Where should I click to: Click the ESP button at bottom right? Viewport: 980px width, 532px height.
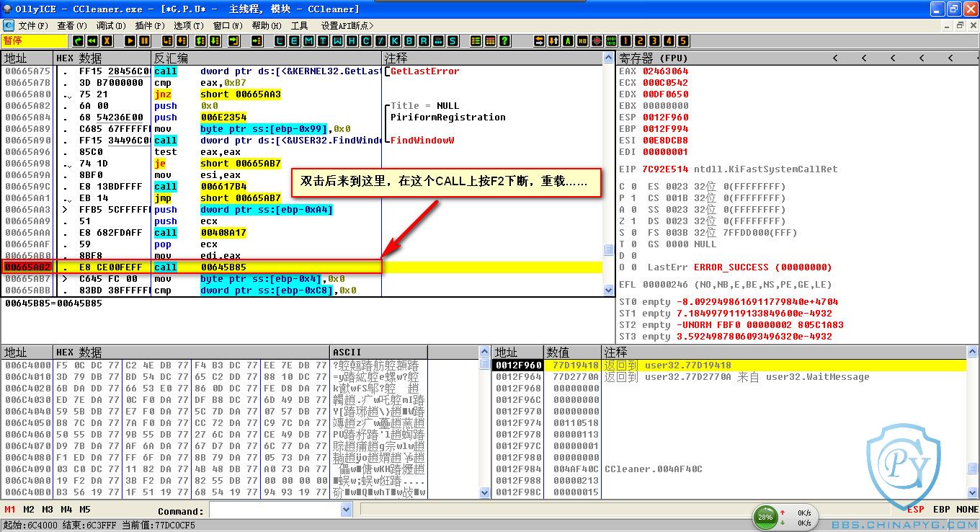point(916,510)
